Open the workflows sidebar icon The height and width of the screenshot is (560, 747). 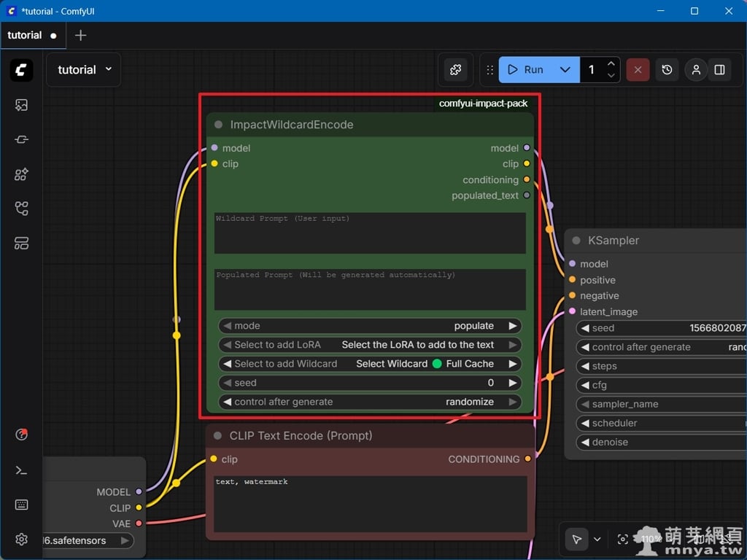pyautogui.click(x=21, y=209)
